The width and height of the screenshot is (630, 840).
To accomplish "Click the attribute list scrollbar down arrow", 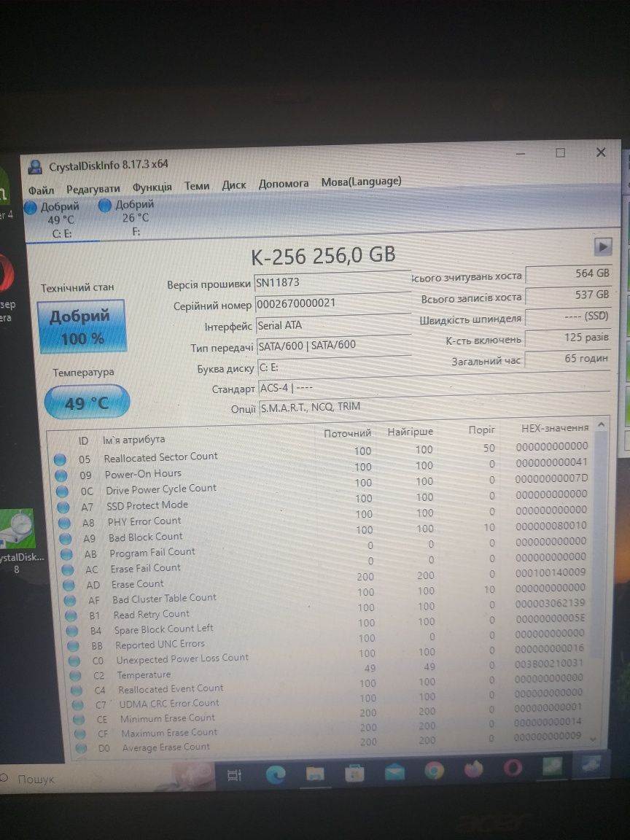I will [x=593, y=739].
